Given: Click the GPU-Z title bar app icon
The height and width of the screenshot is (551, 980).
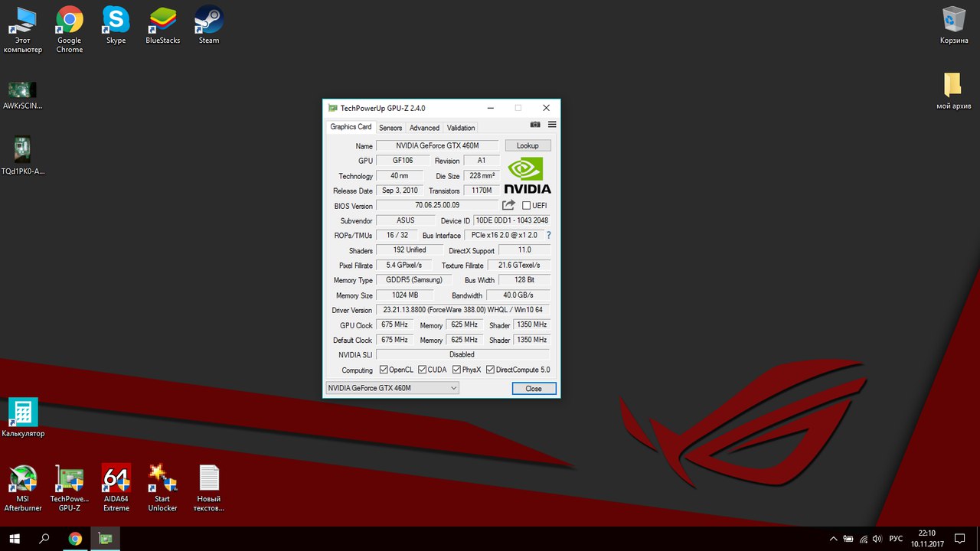Looking at the screenshot, I should (332, 108).
